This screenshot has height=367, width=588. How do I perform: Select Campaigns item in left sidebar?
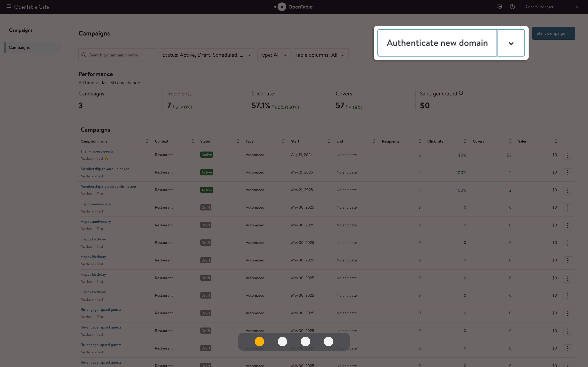[x=33, y=48]
